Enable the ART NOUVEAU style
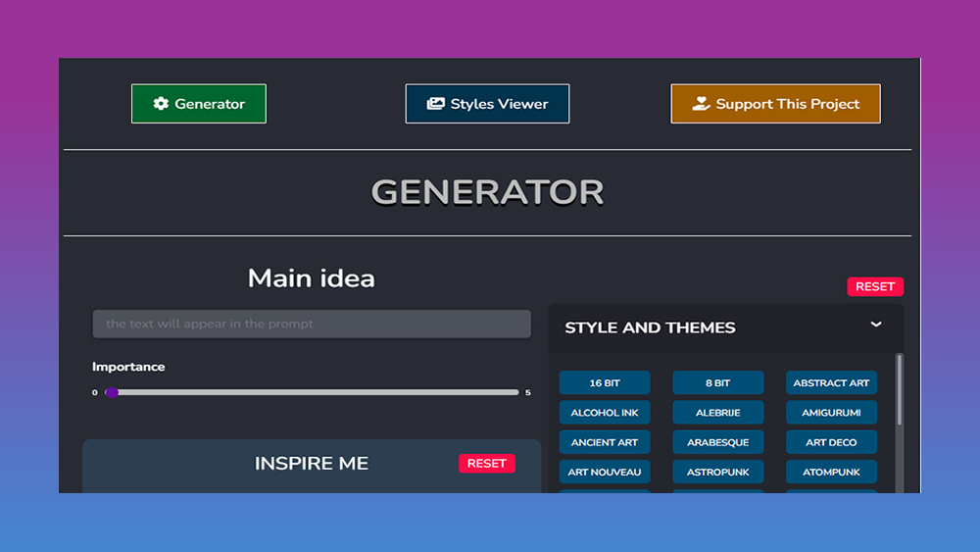Viewport: 980px width, 552px height. (x=605, y=472)
